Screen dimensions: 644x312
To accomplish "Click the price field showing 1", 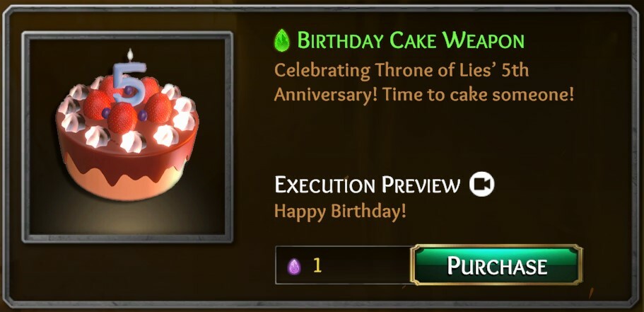I will click(344, 265).
